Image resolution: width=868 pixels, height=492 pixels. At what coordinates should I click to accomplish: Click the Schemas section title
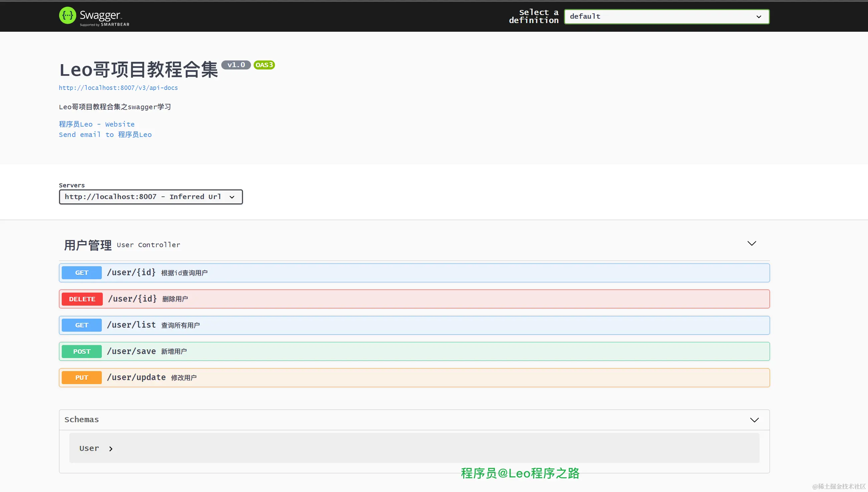82,420
